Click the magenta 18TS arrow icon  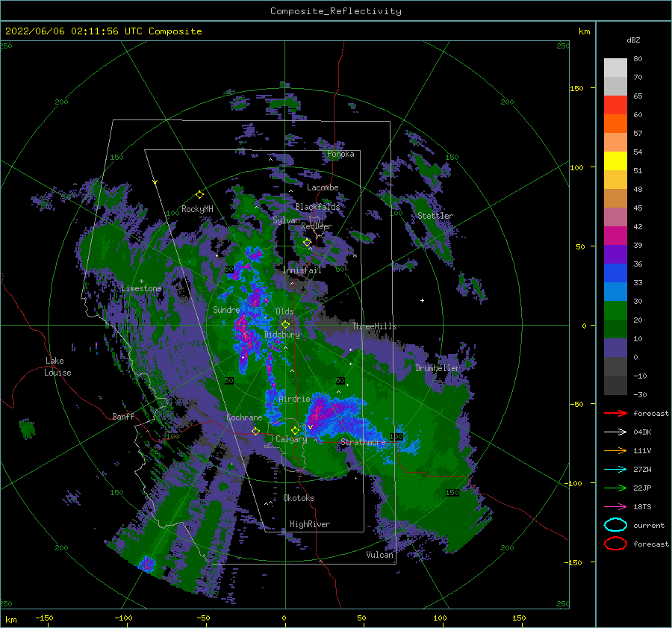(615, 507)
